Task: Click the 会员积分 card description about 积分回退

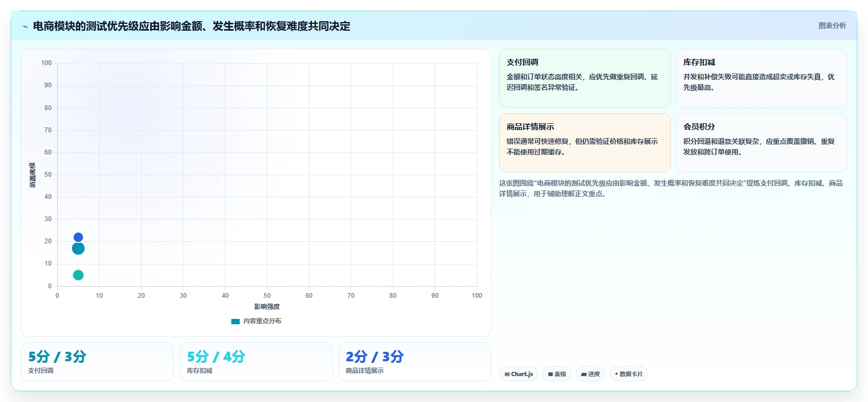Action: [759, 147]
